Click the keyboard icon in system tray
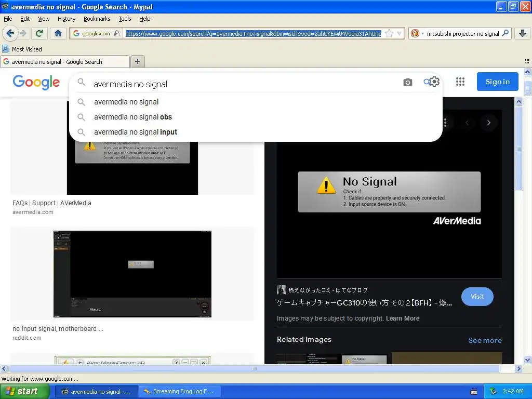The height and width of the screenshot is (399, 532). (474, 392)
